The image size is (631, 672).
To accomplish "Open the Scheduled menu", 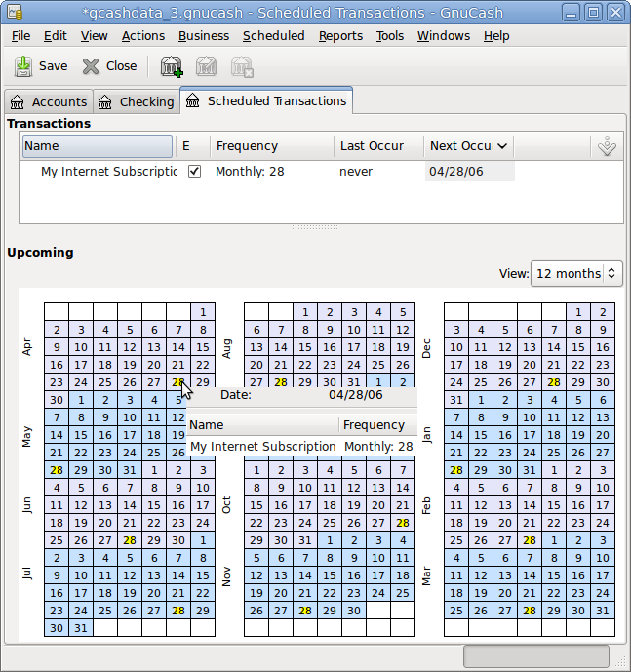I will 273,36.
